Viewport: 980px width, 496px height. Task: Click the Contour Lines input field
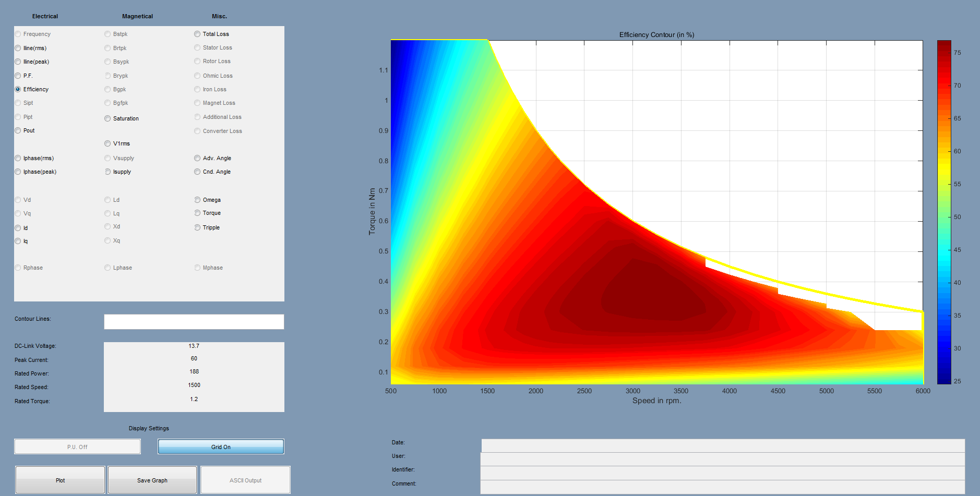pyautogui.click(x=194, y=322)
